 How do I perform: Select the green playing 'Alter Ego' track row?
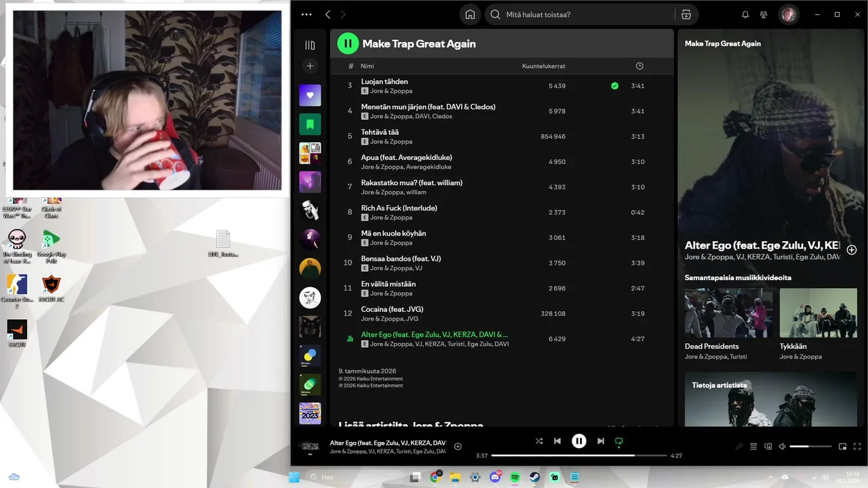502,339
